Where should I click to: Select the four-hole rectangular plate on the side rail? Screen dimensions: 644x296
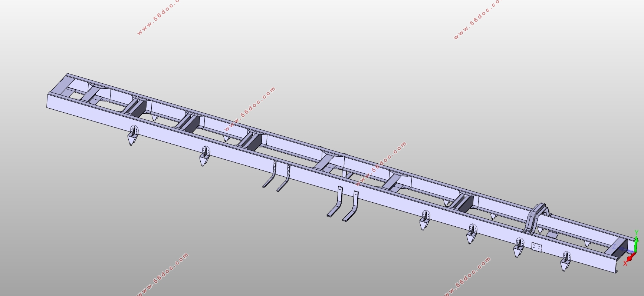(x=536, y=247)
